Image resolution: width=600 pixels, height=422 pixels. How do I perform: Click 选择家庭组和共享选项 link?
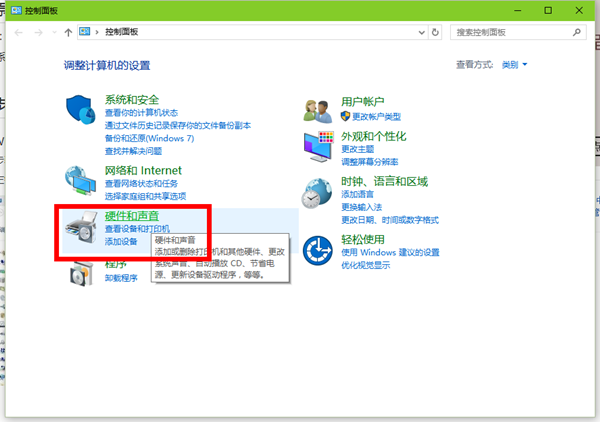(145, 196)
